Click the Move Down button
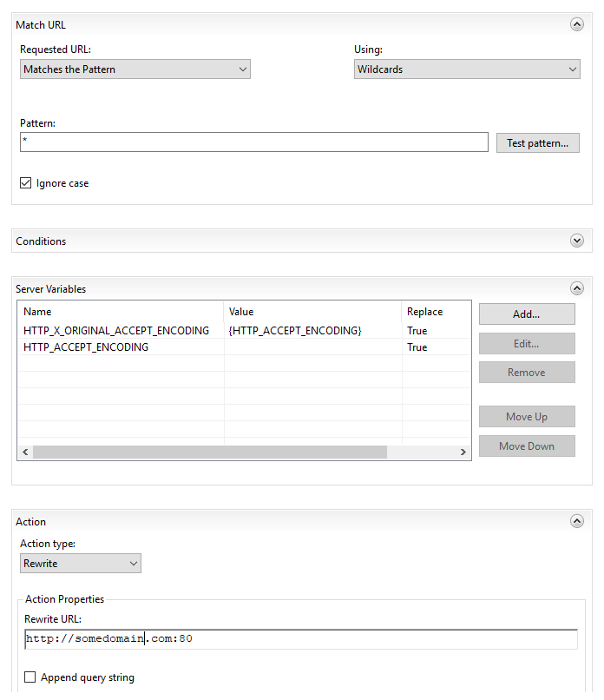Screen dimensions: 604x700 527,446
